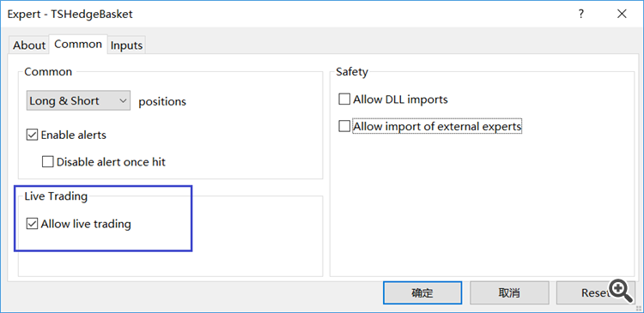Click the 确定 confirm button
Viewport: 644px width, 313px height.
422,293
